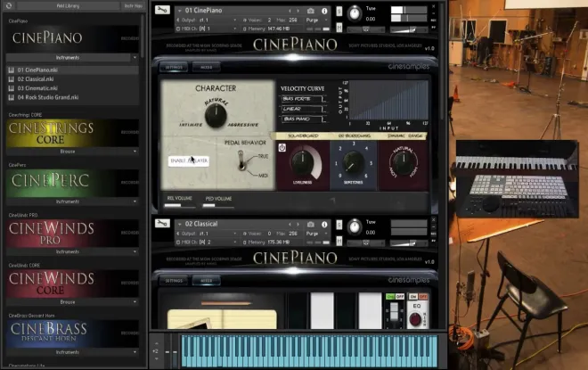Click camera snapshot icon on 02 Classical
Screen dimensions: 588x370
coord(311,225)
